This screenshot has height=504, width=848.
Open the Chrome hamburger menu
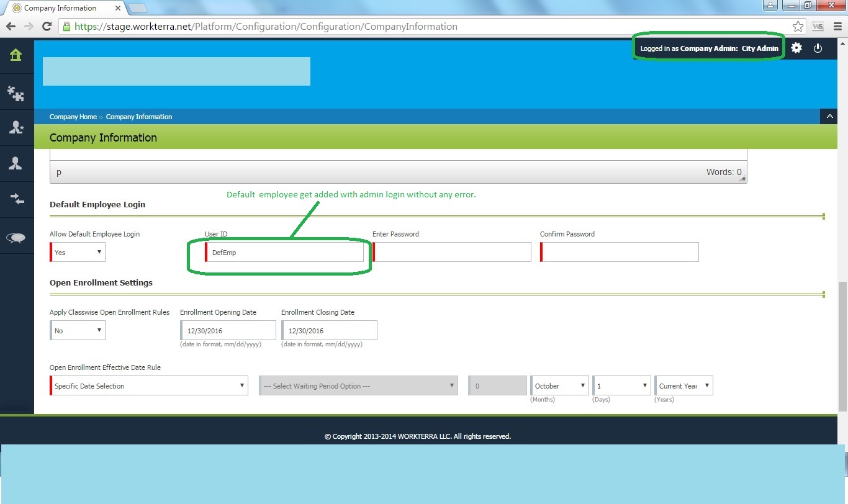click(x=837, y=27)
